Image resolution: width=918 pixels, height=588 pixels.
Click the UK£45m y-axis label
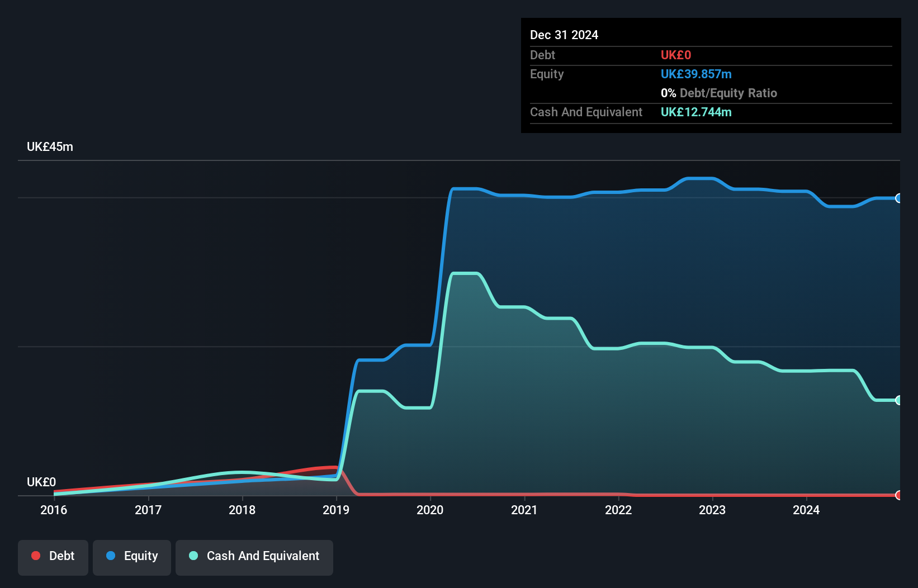(x=50, y=147)
